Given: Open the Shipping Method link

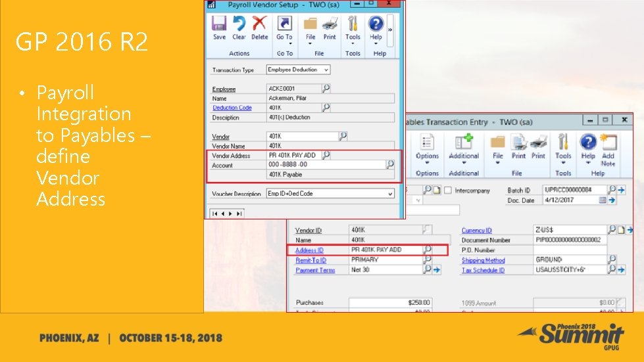Looking at the screenshot, I should coord(483,260).
